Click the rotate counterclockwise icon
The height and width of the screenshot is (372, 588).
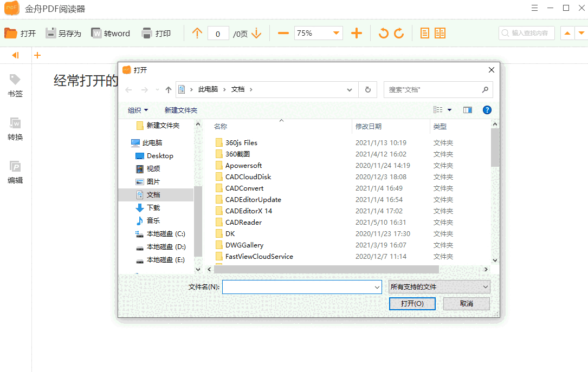coord(384,34)
